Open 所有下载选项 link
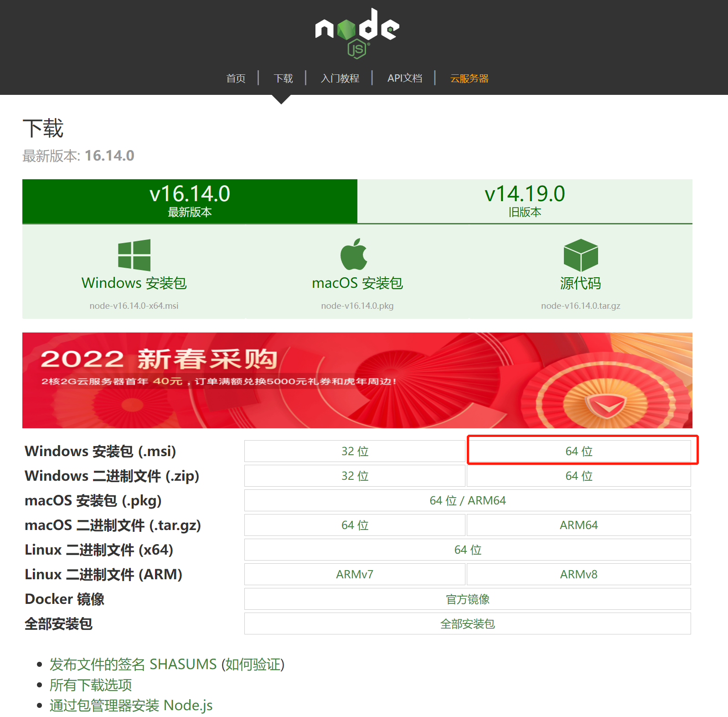 point(91,685)
